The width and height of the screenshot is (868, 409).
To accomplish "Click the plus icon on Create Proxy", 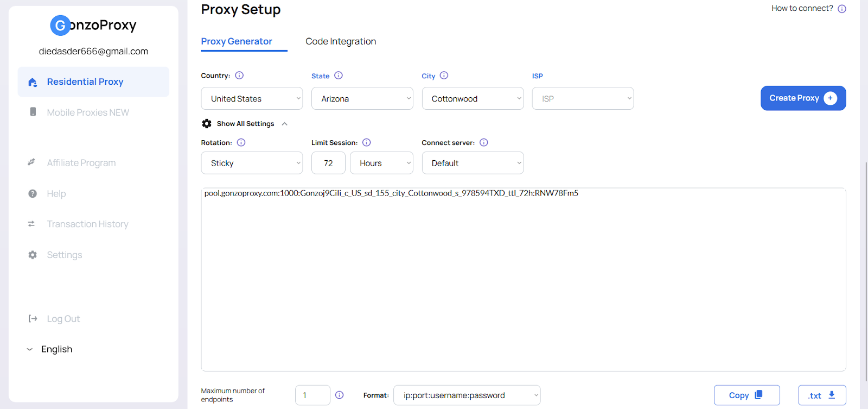I will [831, 98].
